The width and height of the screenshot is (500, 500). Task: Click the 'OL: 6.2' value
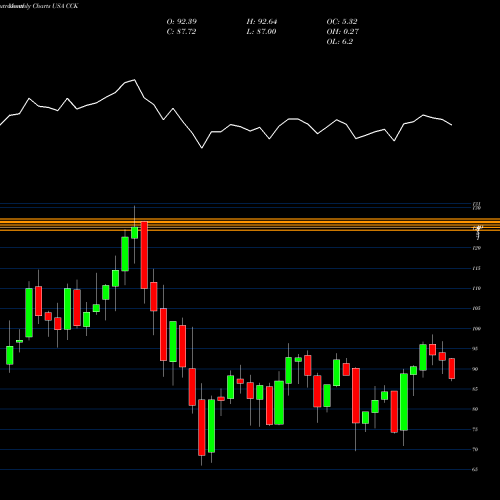coord(340,42)
